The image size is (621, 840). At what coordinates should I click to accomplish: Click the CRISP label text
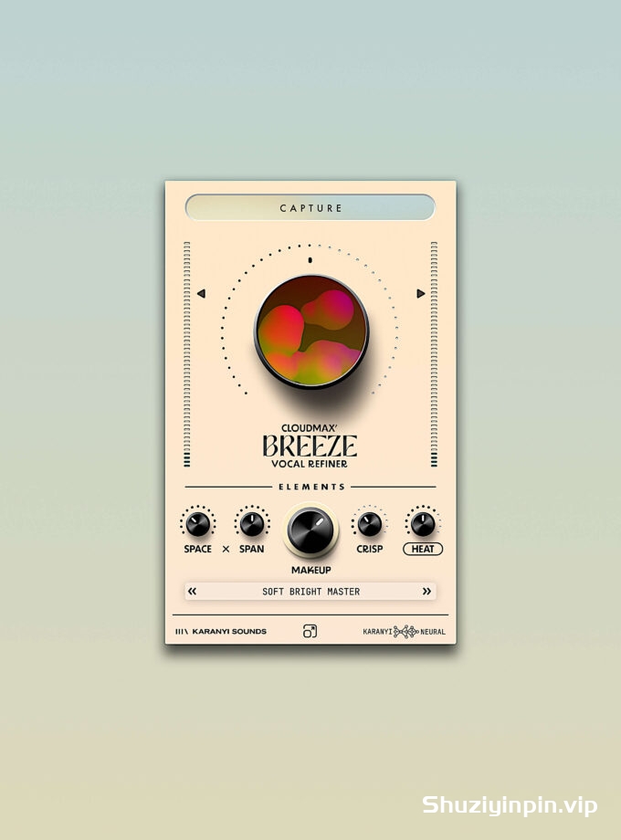point(370,549)
